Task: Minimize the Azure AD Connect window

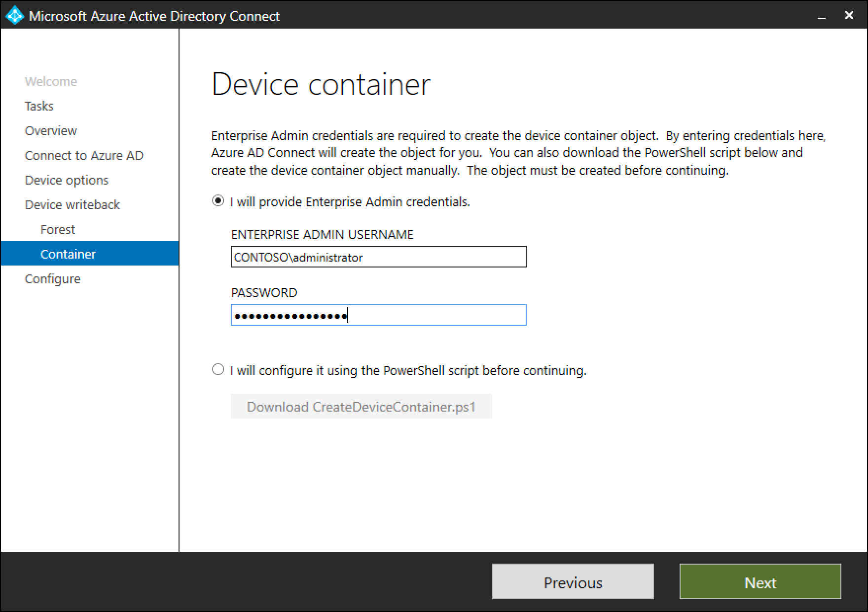Action: pos(822,15)
